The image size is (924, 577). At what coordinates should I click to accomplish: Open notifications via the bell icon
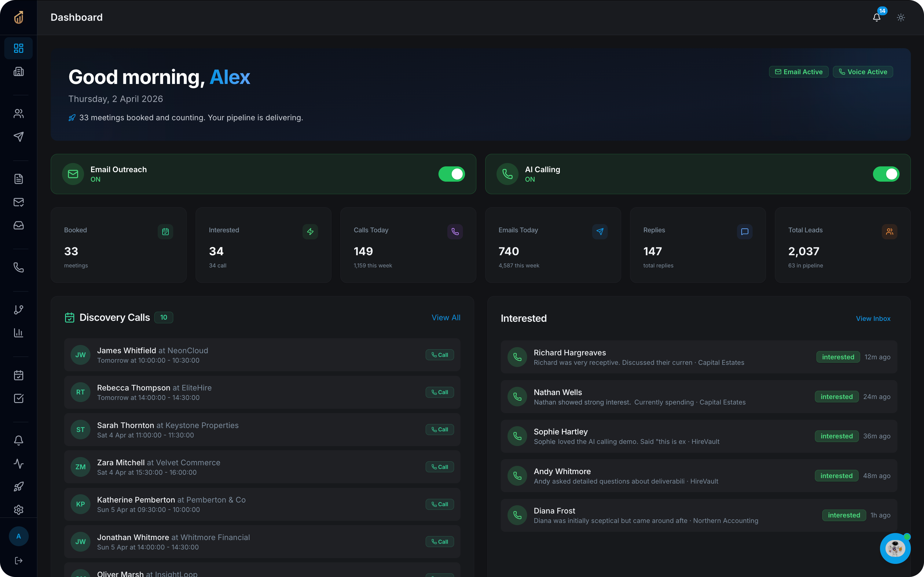click(x=876, y=17)
